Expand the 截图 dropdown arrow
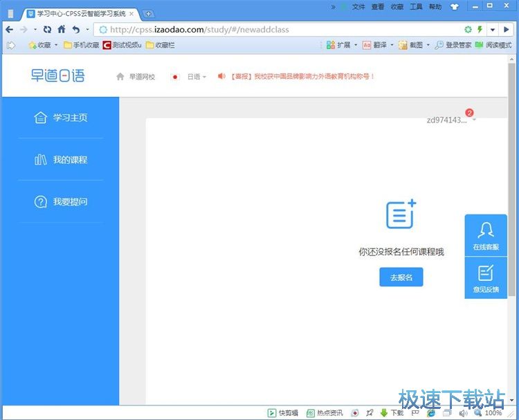 pos(428,45)
